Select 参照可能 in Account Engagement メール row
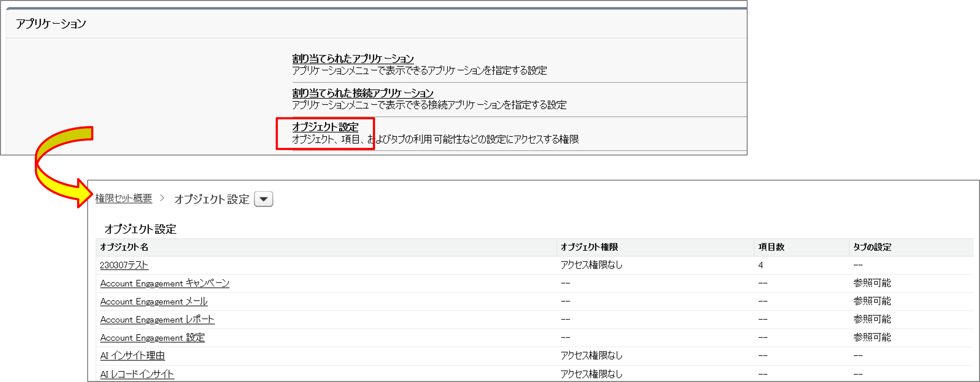The image size is (980, 382). [x=872, y=301]
